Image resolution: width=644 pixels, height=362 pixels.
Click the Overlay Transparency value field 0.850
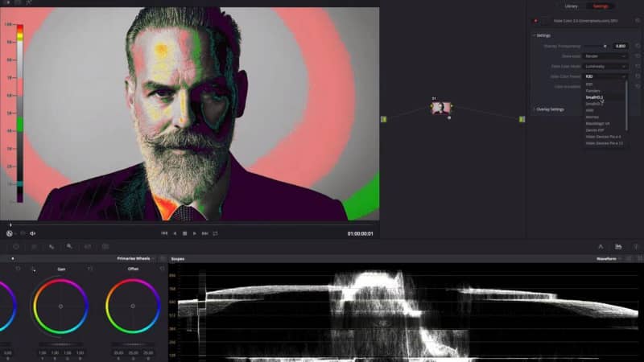pyautogui.click(x=620, y=46)
